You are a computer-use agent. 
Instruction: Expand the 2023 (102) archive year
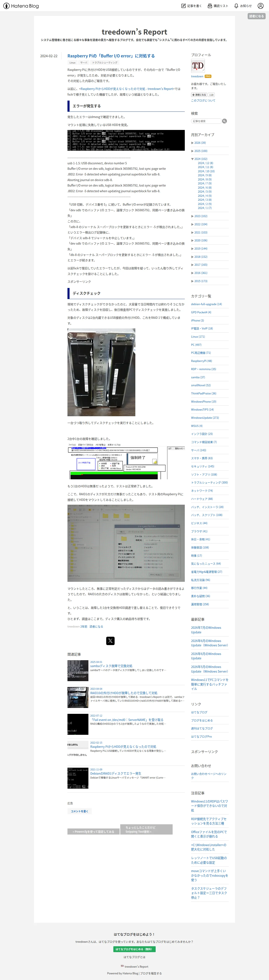[x=192, y=216]
